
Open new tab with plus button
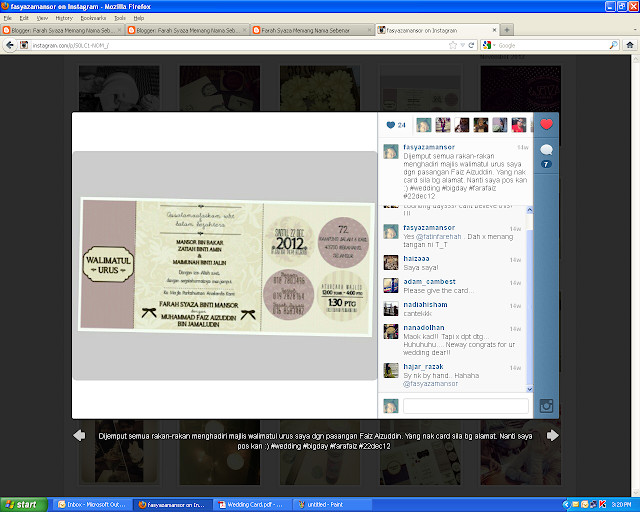pos(507,30)
